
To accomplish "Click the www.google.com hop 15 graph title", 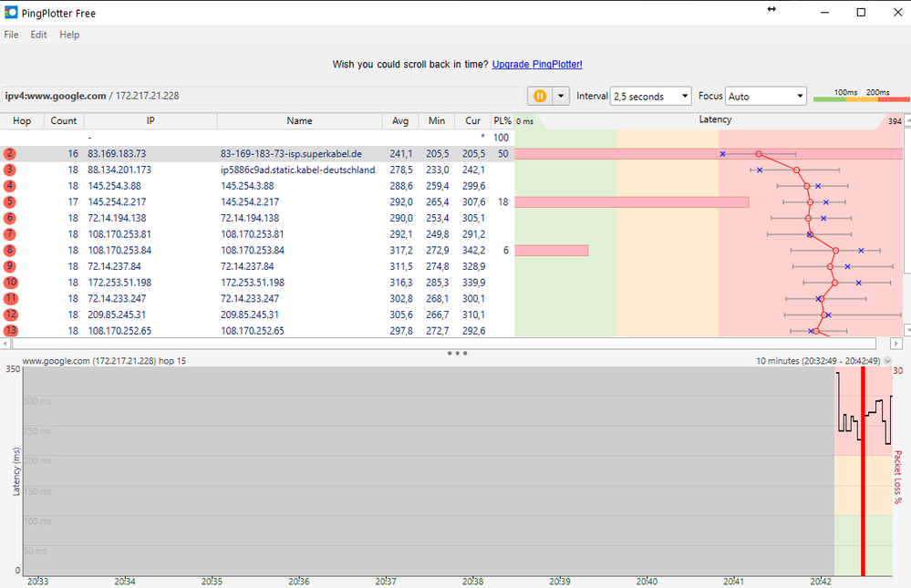I will coord(104,361).
